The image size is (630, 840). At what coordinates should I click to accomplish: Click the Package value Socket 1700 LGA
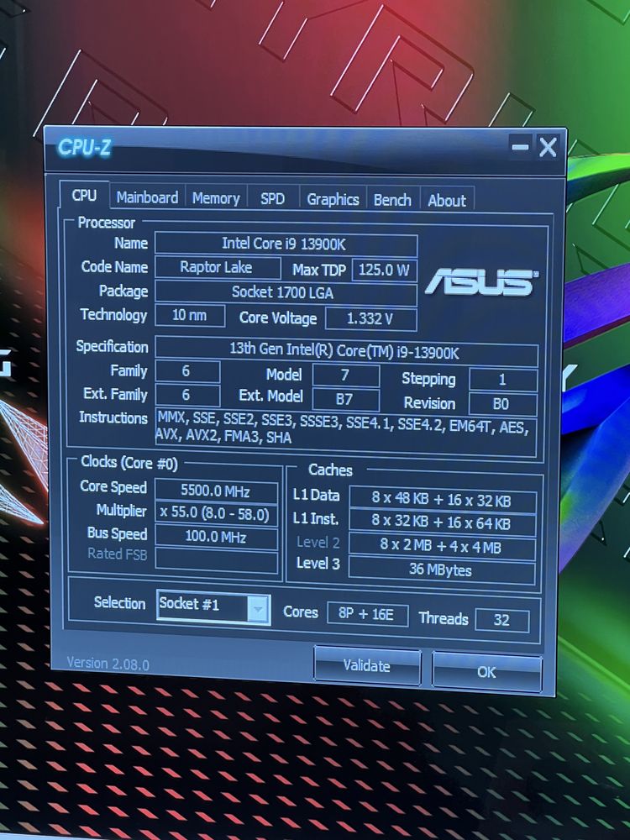286,292
